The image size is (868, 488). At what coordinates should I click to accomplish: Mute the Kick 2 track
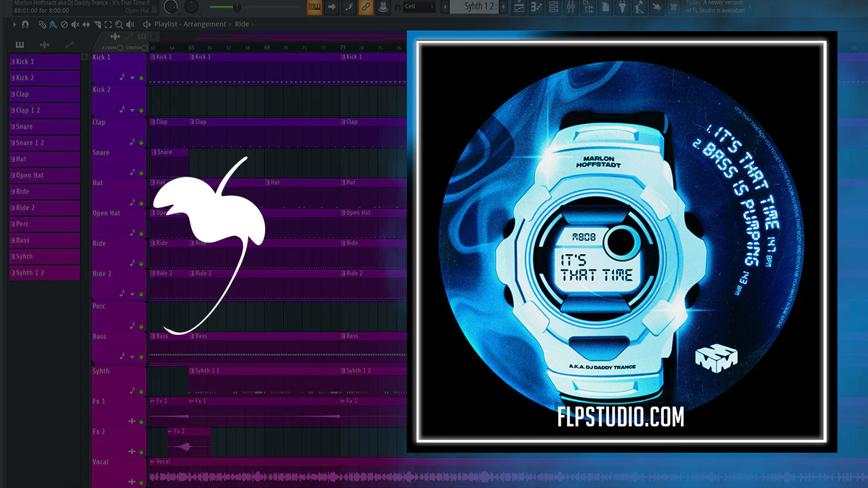[141, 110]
